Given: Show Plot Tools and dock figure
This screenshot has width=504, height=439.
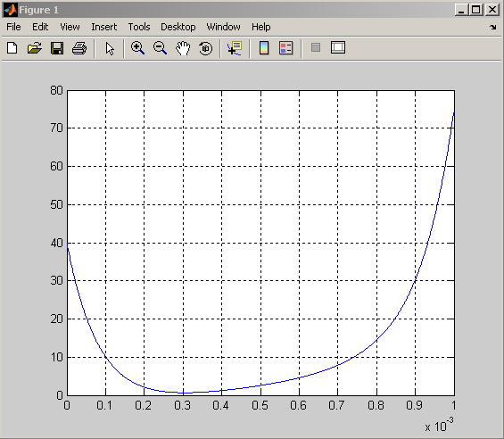Looking at the screenshot, I should (338, 47).
